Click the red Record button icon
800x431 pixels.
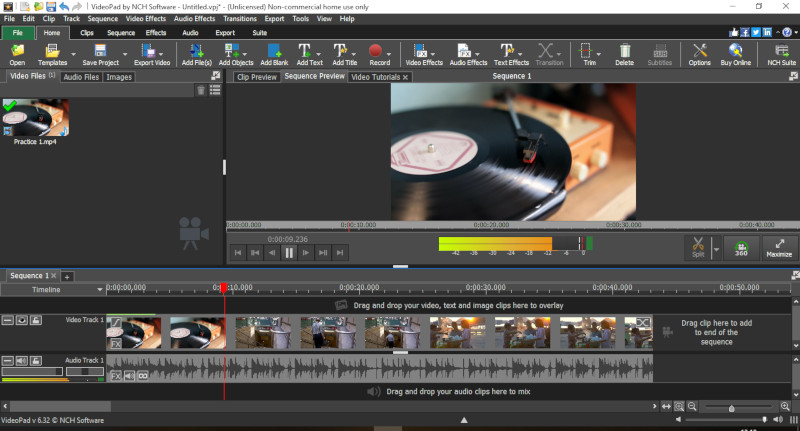point(376,50)
